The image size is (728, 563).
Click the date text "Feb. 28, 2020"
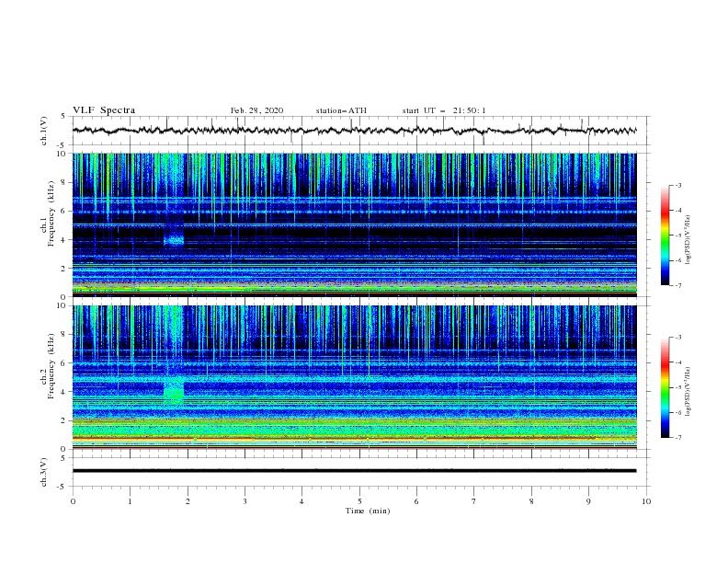(x=256, y=110)
